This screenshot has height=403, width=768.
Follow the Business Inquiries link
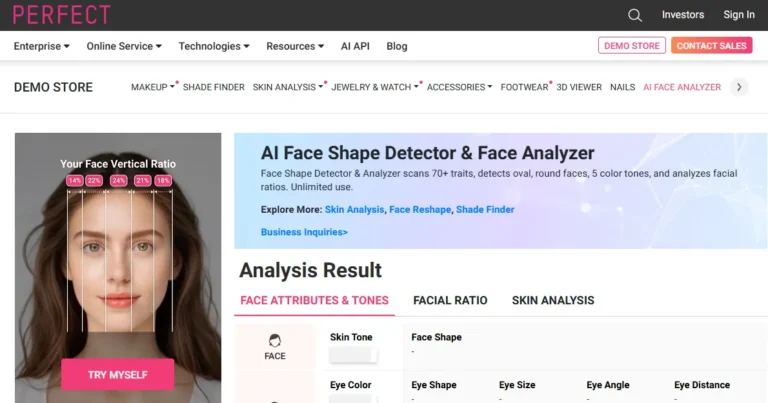(x=304, y=232)
